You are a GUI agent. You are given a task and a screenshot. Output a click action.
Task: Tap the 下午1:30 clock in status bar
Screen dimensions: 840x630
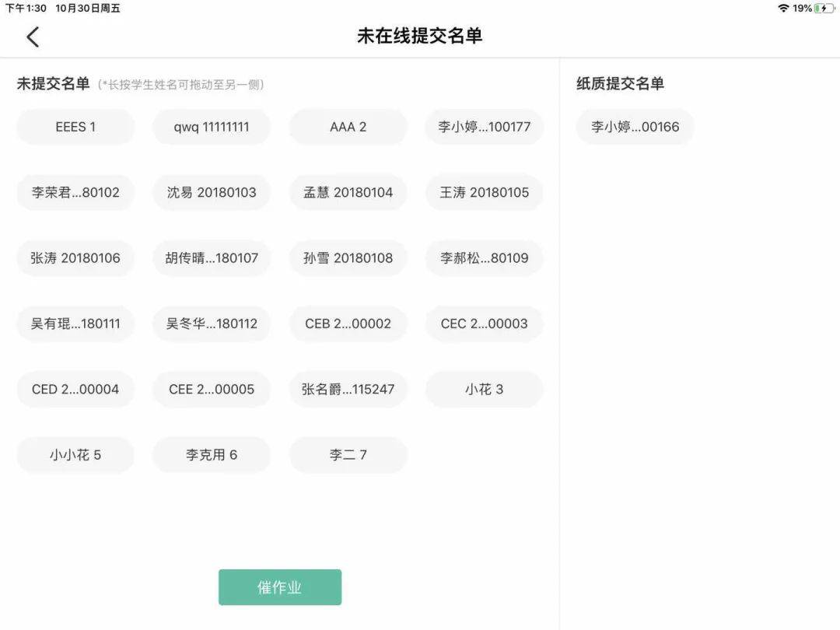pyautogui.click(x=26, y=8)
